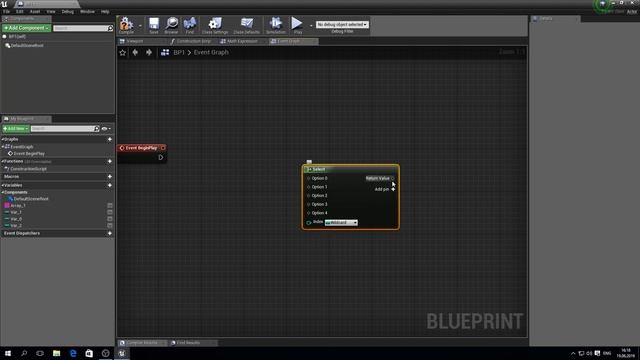640x360 pixels.
Task: Navigate forward with the right arrow icon
Action: click(149, 53)
